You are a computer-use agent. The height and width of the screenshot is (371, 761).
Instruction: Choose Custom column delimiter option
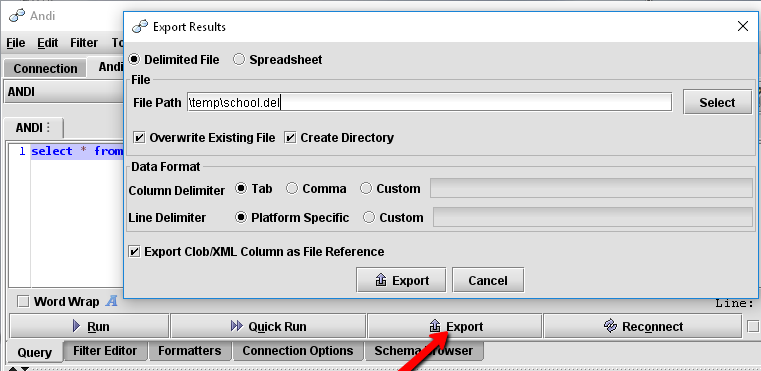coord(366,188)
